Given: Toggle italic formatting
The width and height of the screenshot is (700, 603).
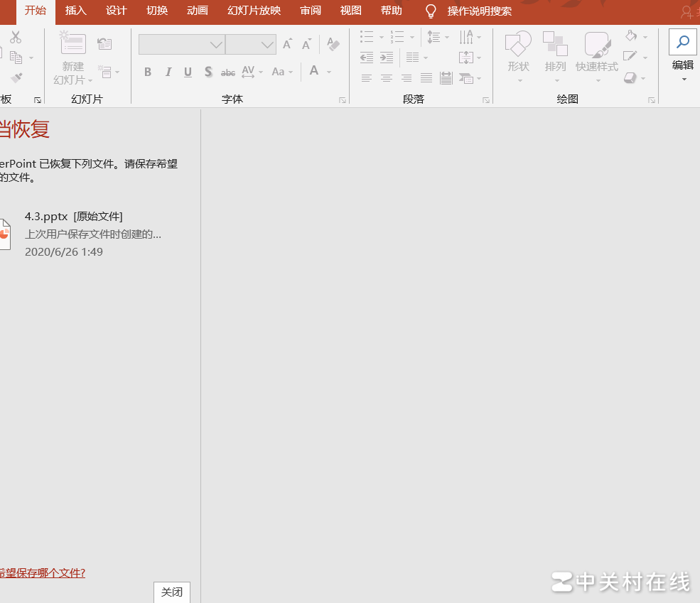Looking at the screenshot, I should [x=168, y=71].
